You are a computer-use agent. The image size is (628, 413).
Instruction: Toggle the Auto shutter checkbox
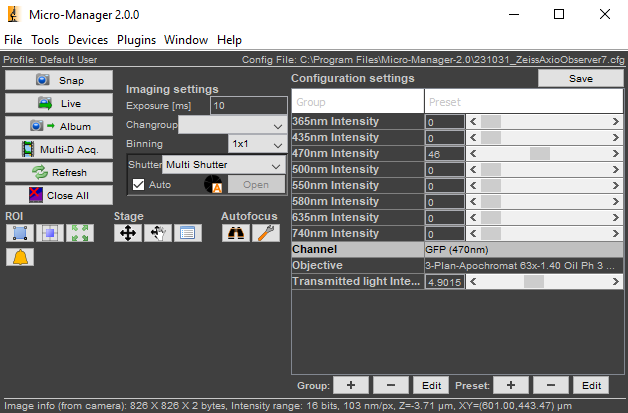pos(139,185)
